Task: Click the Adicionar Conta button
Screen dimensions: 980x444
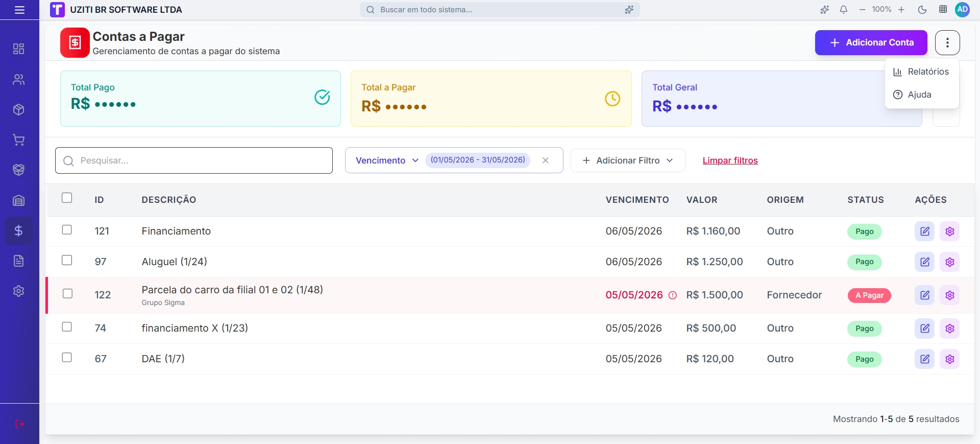Action: click(871, 42)
